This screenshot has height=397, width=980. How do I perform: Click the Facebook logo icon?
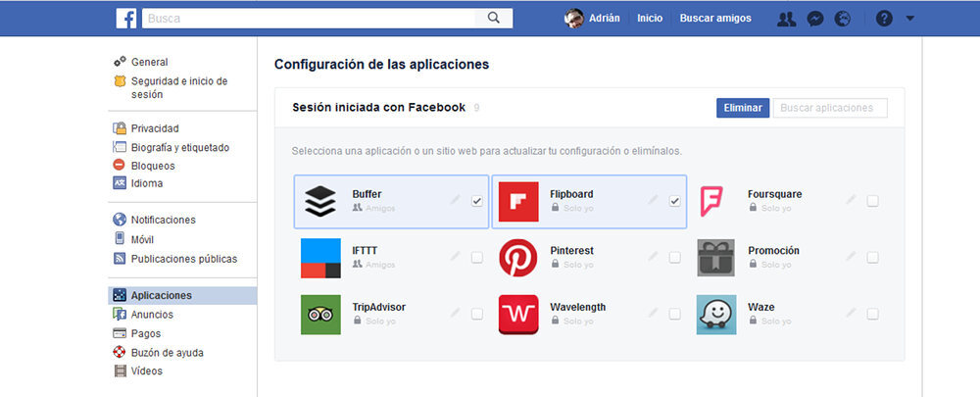coord(126,18)
